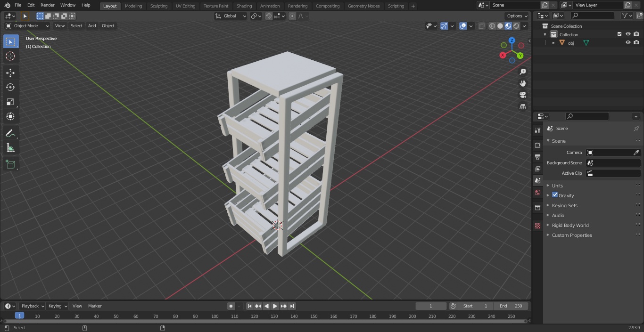Select the Annotate tool
The width and height of the screenshot is (644, 332).
(10, 134)
